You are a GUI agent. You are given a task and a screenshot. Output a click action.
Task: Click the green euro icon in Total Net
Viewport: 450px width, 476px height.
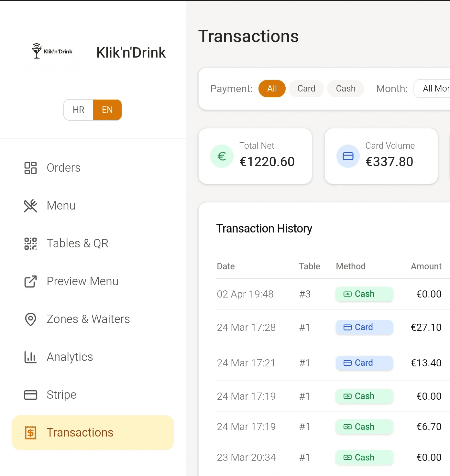222,156
